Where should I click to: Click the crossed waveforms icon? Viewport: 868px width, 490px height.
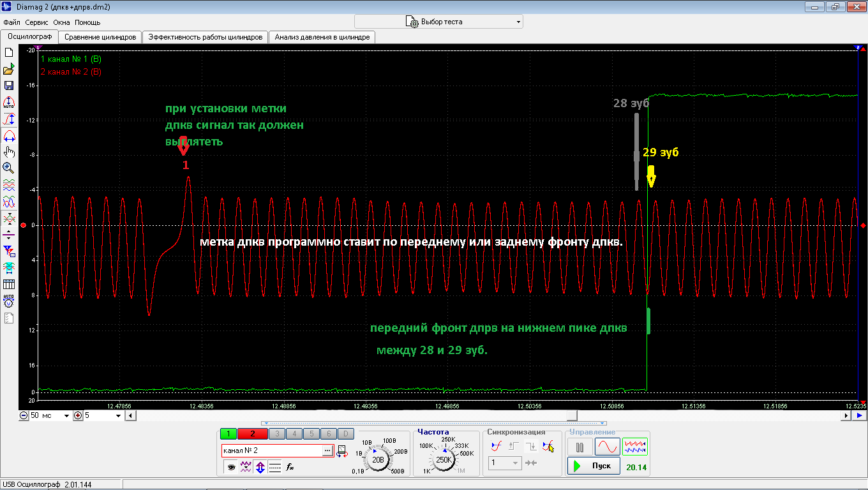[9, 218]
